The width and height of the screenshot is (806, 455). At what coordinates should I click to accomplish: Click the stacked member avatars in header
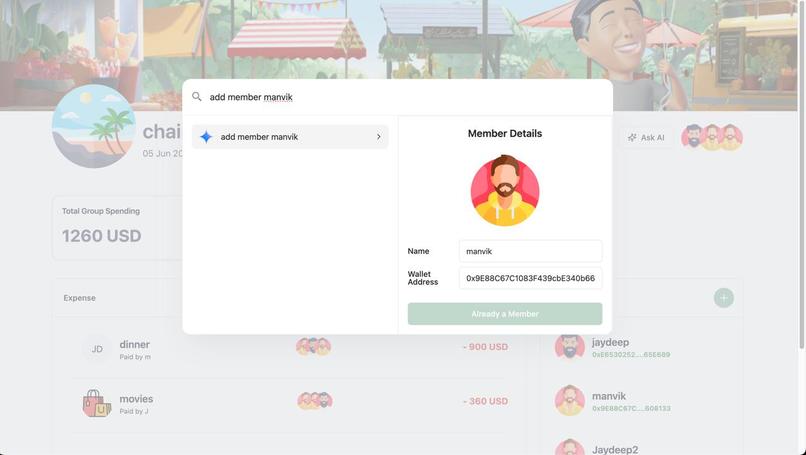(712, 137)
